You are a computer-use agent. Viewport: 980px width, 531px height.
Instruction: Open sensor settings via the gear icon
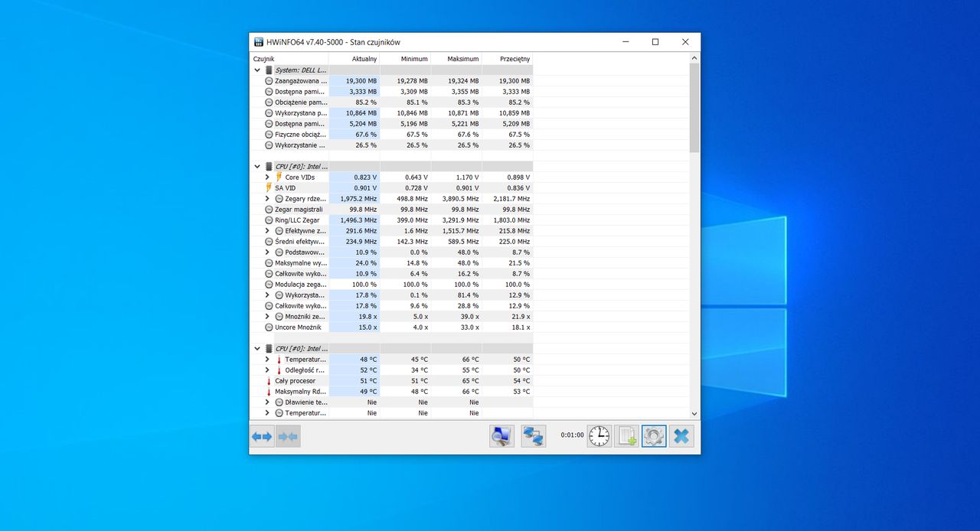tap(654, 436)
